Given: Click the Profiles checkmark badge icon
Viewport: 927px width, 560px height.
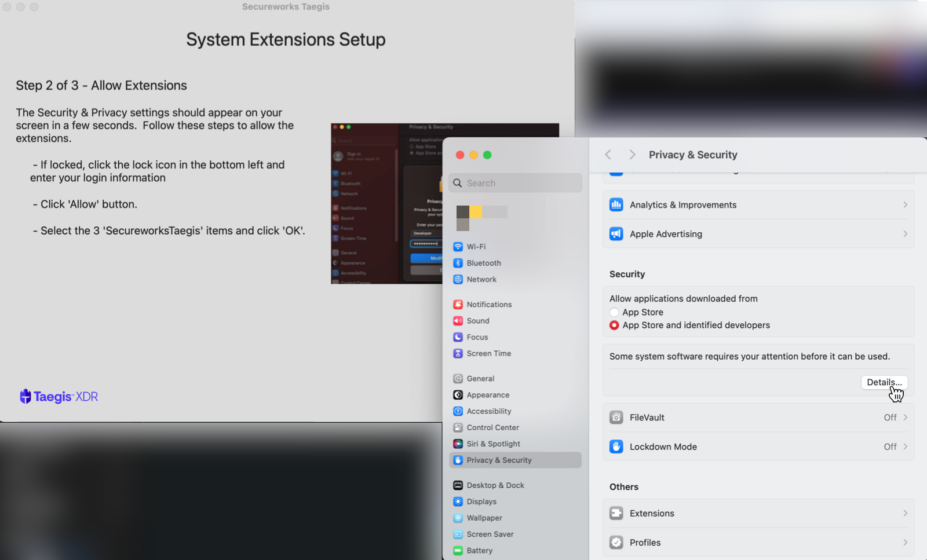Looking at the screenshot, I should click(616, 543).
